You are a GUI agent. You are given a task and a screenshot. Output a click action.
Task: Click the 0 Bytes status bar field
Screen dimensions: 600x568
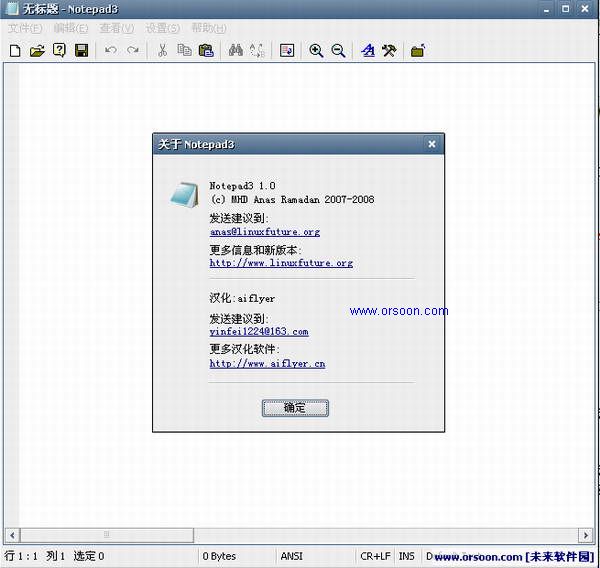pyautogui.click(x=219, y=556)
